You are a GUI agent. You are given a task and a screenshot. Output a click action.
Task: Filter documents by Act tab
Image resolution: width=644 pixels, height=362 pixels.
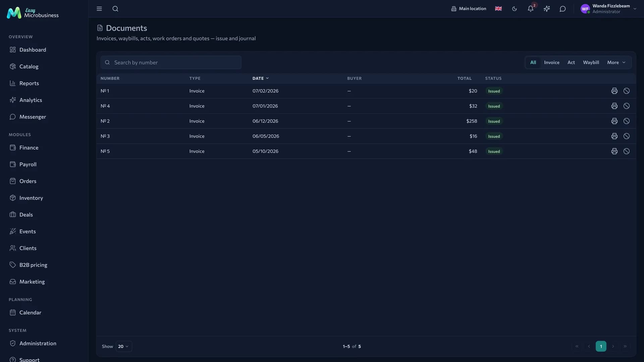coord(571,62)
